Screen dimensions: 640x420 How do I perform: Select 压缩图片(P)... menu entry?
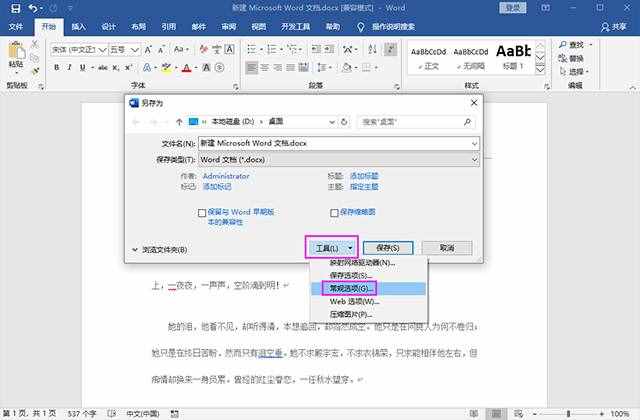point(369,314)
